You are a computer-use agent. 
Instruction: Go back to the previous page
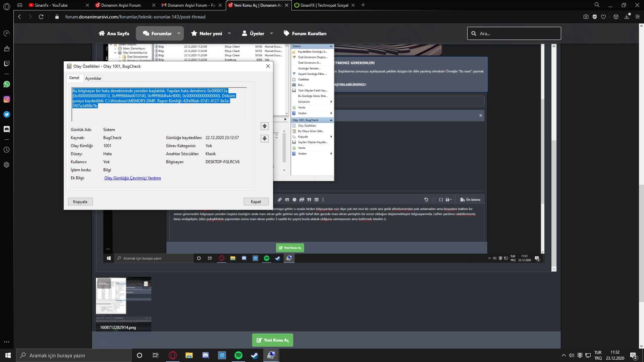point(19,17)
